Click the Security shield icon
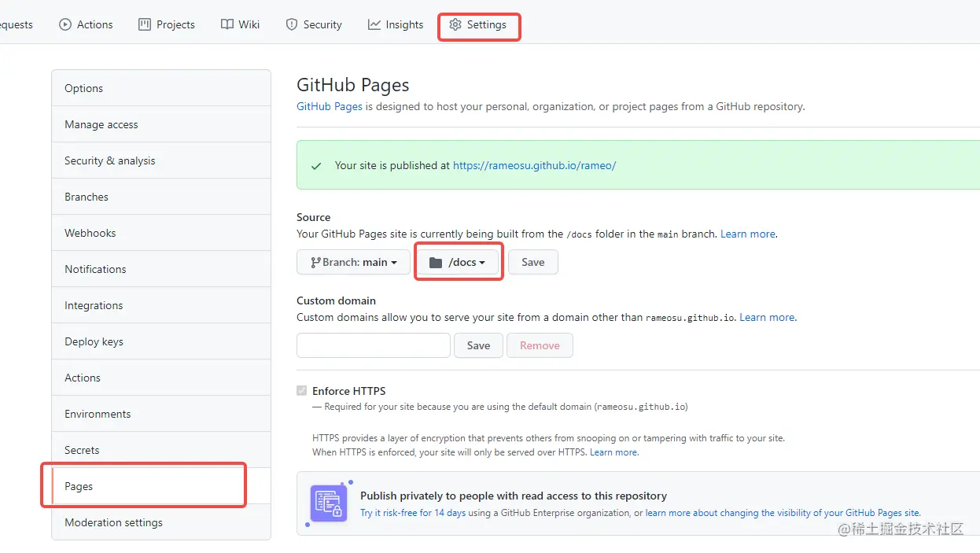Image resolution: width=980 pixels, height=553 pixels. click(x=292, y=24)
